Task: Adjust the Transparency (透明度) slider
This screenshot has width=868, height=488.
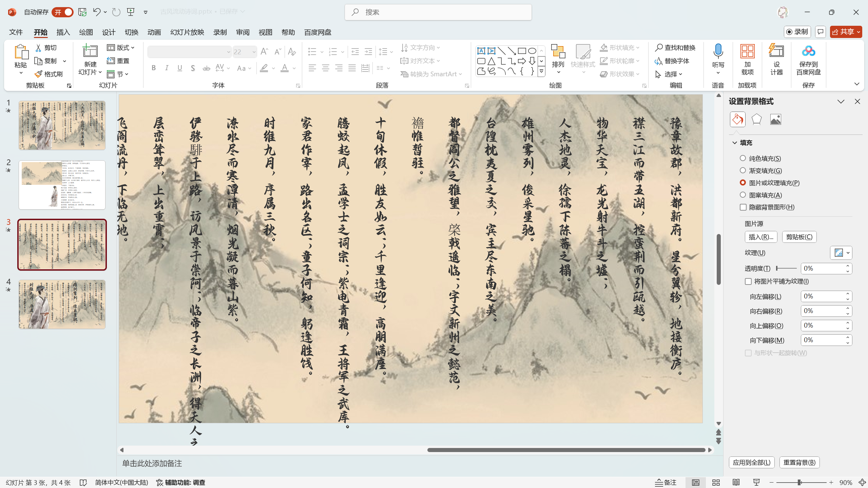Action: tap(786, 269)
